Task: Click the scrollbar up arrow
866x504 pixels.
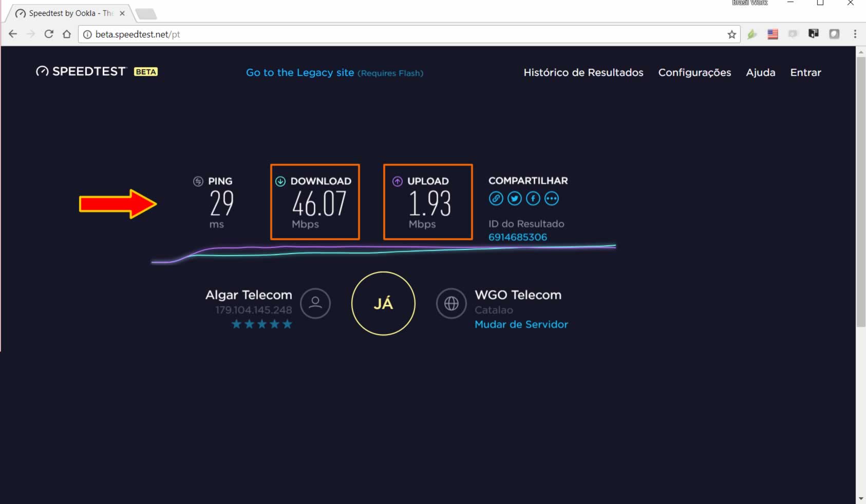Action: coord(861,51)
